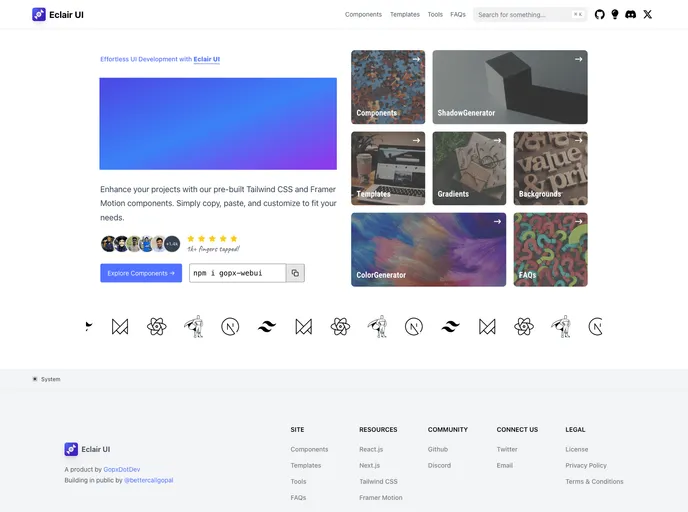This screenshot has width=688, height=512.
Task: Click the Explore Components button
Action: [x=141, y=273]
